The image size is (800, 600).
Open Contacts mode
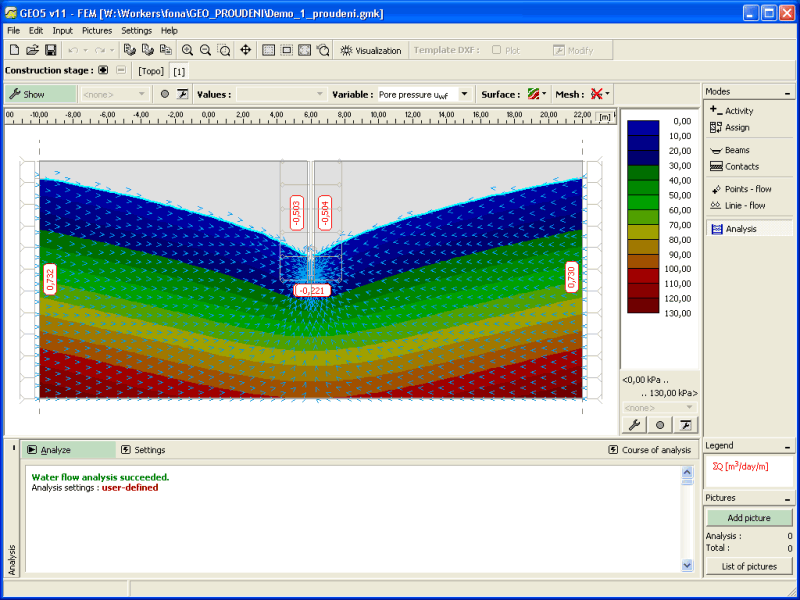[734, 166]
